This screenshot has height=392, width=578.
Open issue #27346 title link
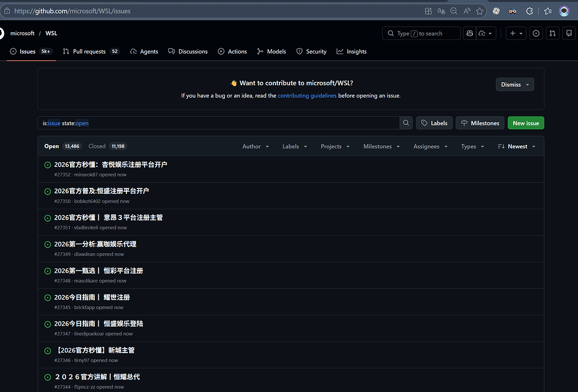click(x=94, y=350)
